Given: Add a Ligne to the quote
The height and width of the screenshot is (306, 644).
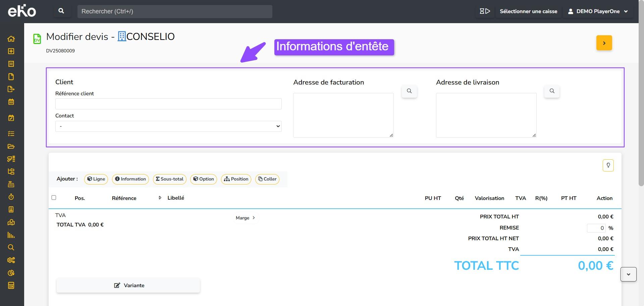Looking at the screenshot, I should click(x=96, y=179).
